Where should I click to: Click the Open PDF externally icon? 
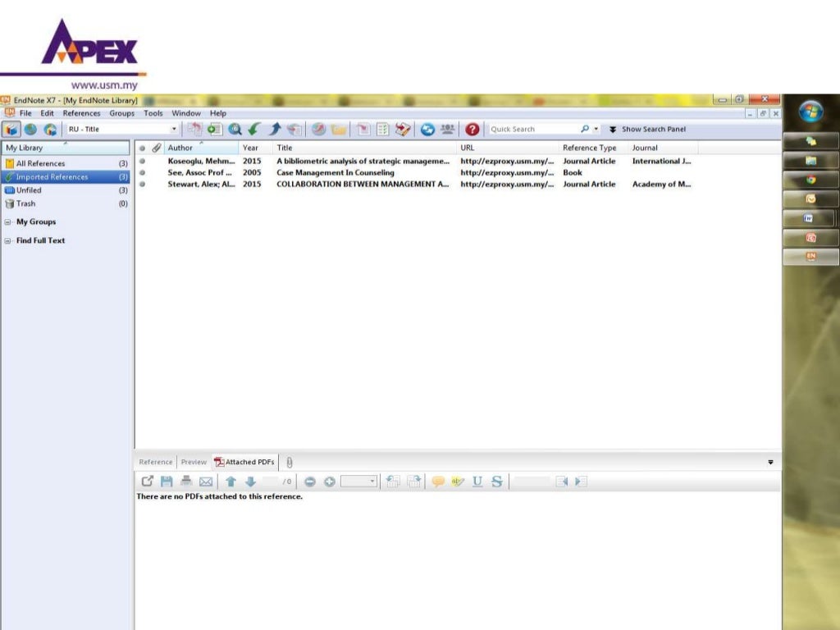coord(147,481)
